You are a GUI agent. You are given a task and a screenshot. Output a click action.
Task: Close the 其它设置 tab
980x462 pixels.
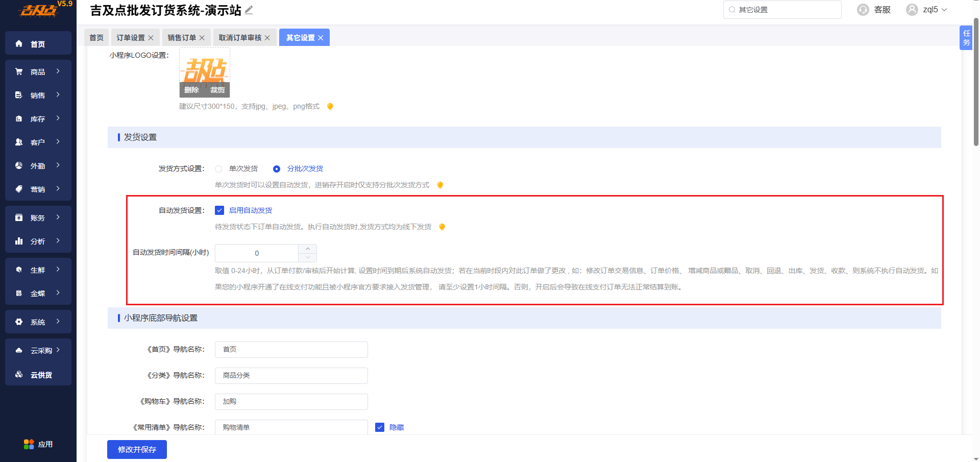coord(321,38)
